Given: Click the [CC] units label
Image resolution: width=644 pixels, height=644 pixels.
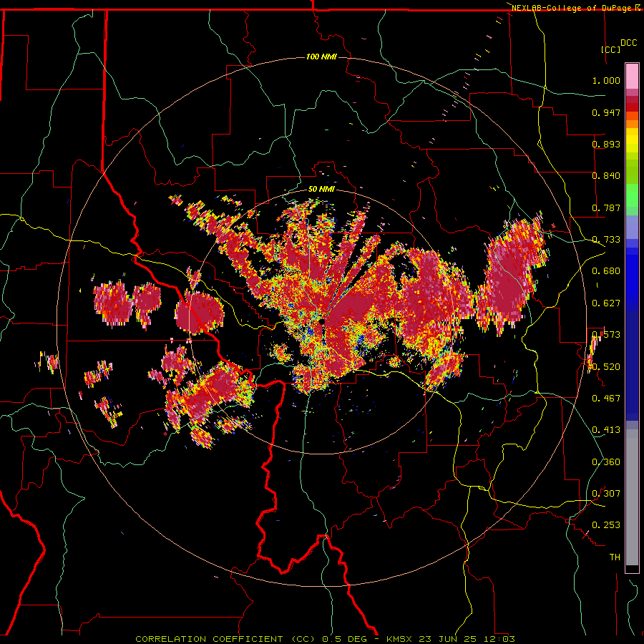Looking at the screenshot, I should click(610, 49).
